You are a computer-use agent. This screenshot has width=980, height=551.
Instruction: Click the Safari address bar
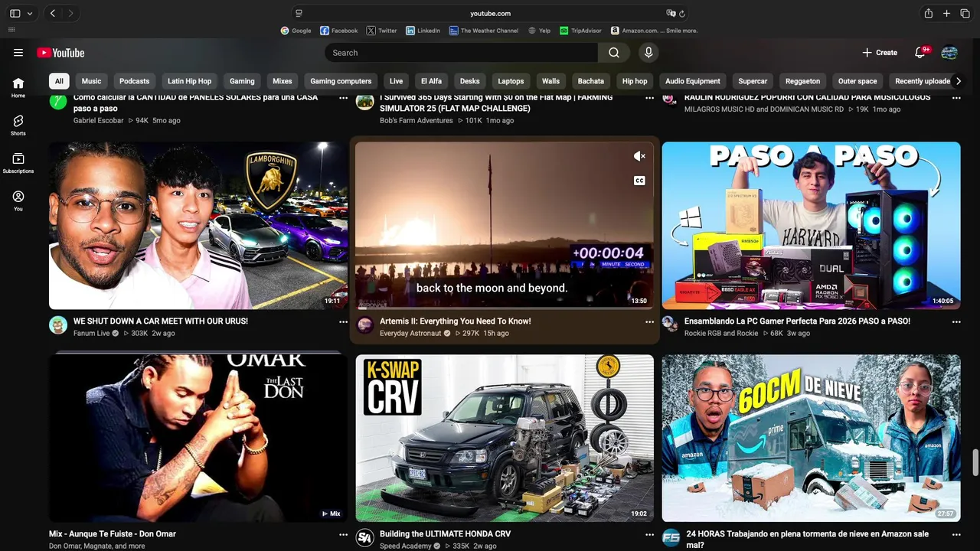pyautogui.click(x=490, y=13)
